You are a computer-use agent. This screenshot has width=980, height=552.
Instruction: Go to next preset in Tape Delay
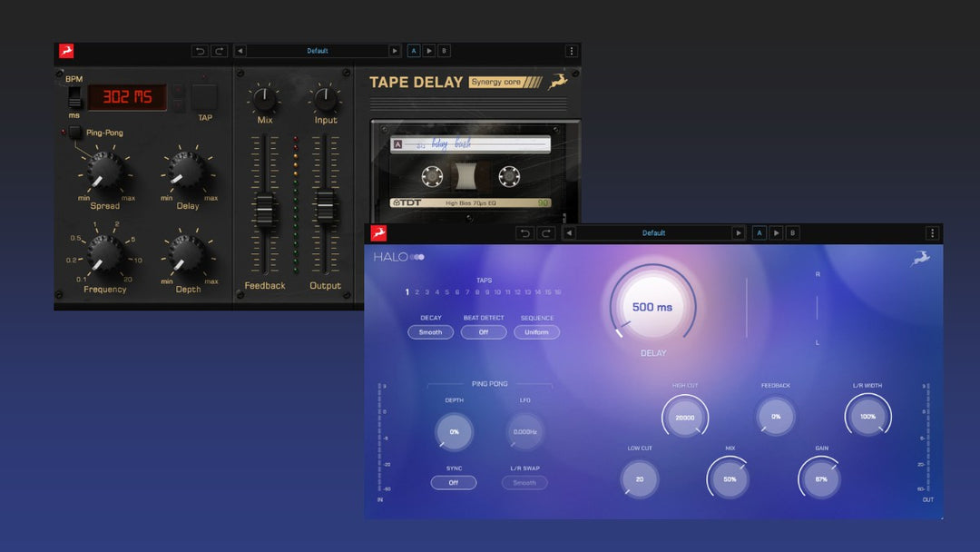(395, 51)
